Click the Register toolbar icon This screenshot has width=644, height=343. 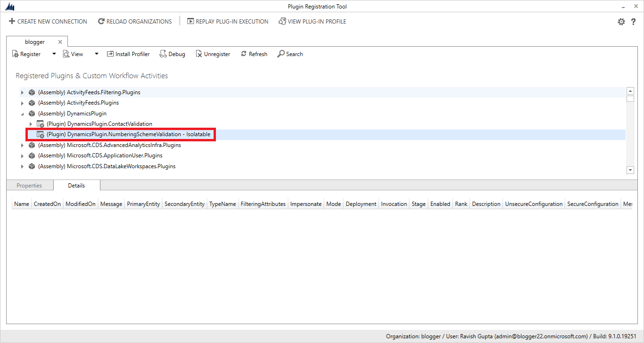pyautogui.click(x=15, y=54)
